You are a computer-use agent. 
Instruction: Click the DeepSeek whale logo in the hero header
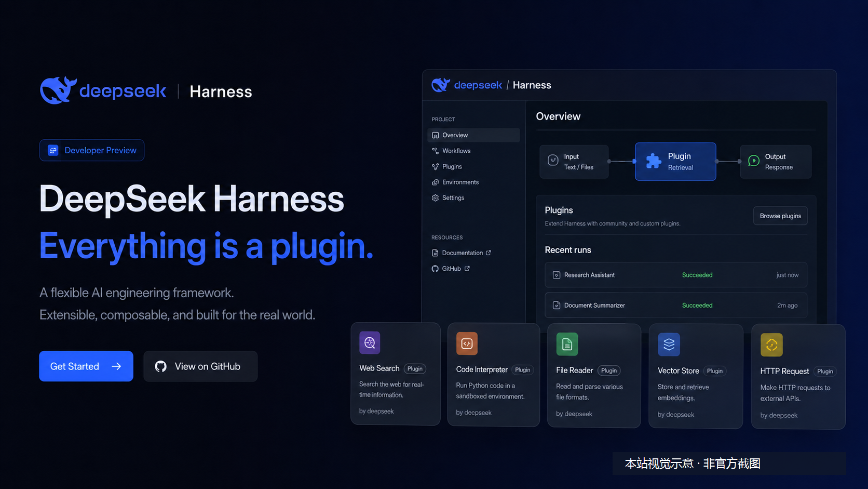pos(58,90)
